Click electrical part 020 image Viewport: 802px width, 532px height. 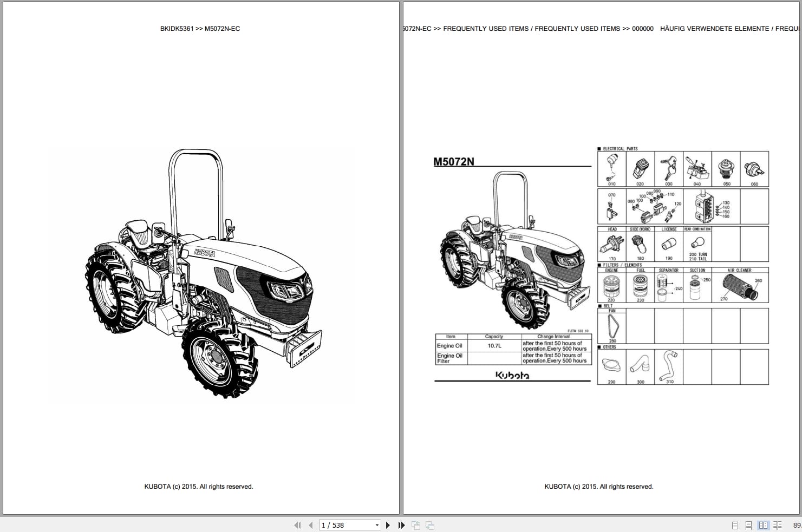(640, 169)
